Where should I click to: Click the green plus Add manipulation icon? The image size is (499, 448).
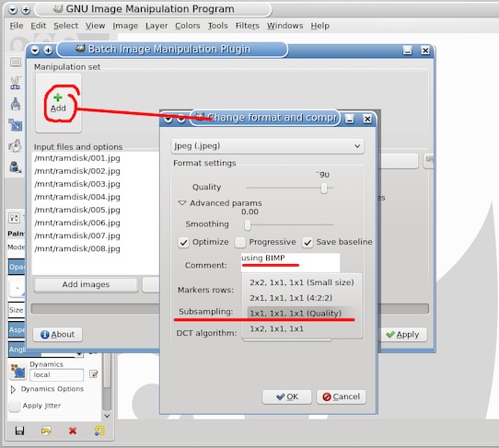[58, 102]
